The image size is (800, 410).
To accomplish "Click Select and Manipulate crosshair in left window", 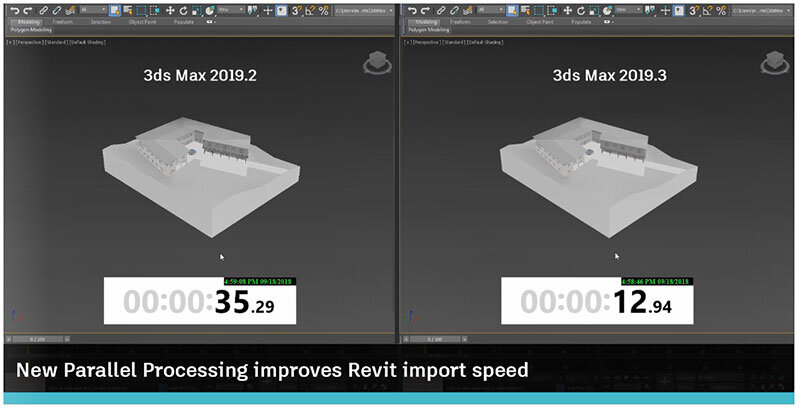I will coord(267,11).
